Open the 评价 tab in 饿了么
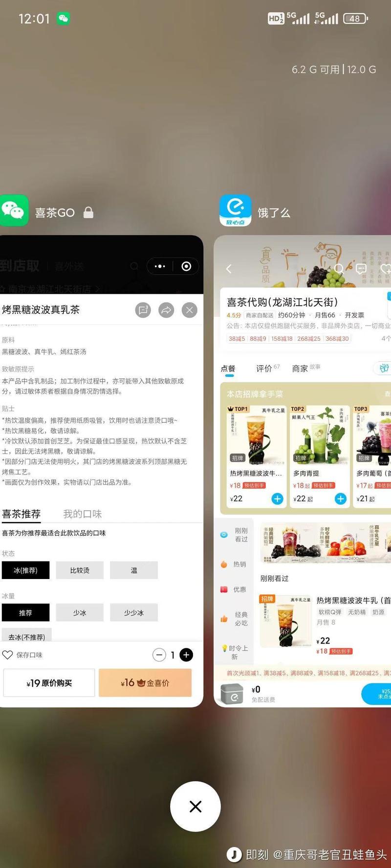The height and width of the screenshot is (868, 391). pyautogui.click(x=268, y=368)
